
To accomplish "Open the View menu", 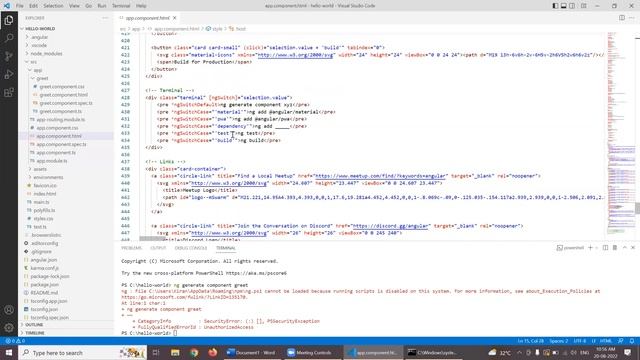I will [x=74, y=6].
